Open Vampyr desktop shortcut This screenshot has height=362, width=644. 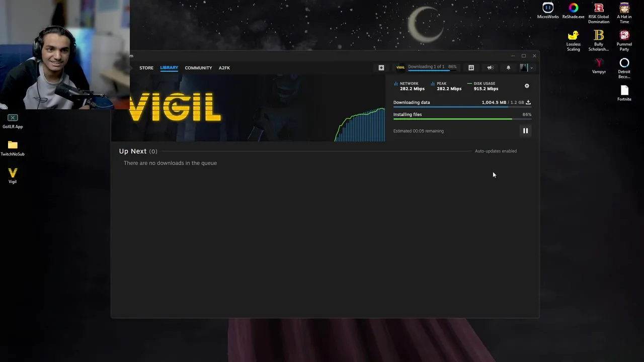[x=599, y=66]
